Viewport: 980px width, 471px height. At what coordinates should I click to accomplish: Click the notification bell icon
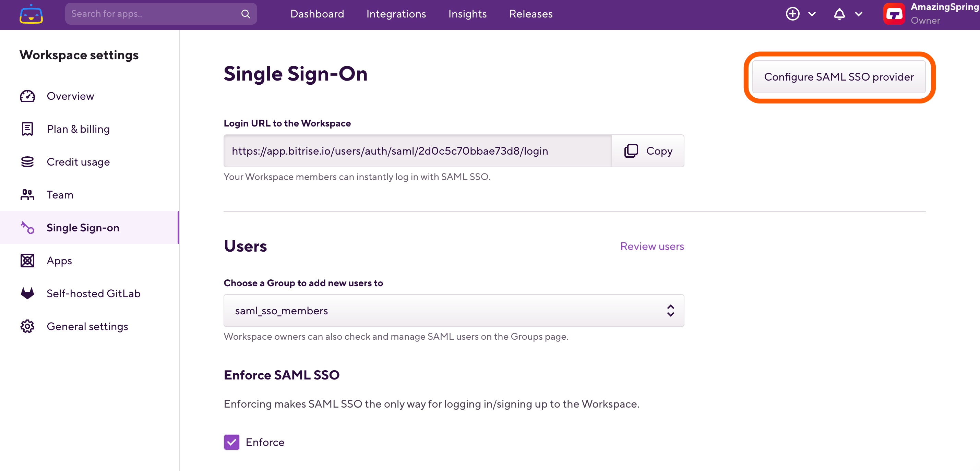(839, 14)
